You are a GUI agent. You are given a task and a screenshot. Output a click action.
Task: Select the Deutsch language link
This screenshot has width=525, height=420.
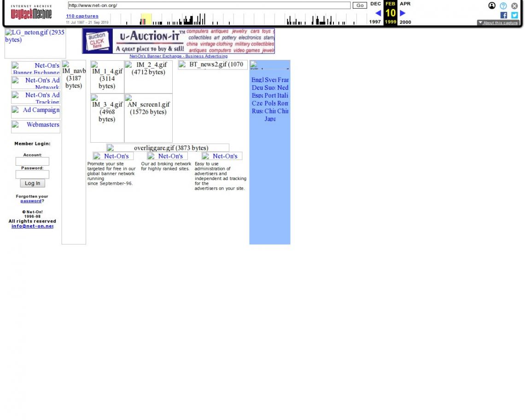point(257,87)
